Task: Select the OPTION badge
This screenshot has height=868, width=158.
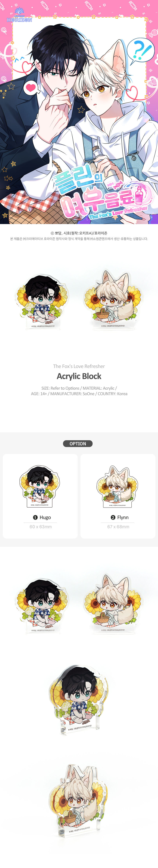Action: [78, 443]
